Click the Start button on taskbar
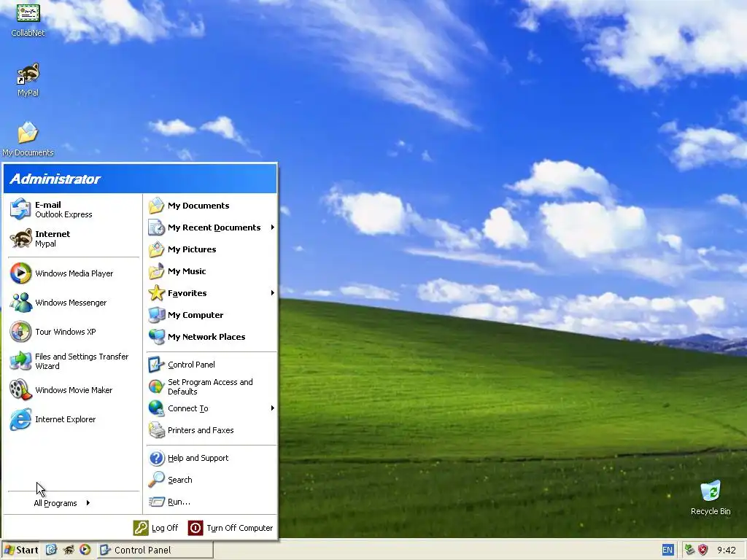This screenshot has height=560, width=747. click(x=21, y=550)
